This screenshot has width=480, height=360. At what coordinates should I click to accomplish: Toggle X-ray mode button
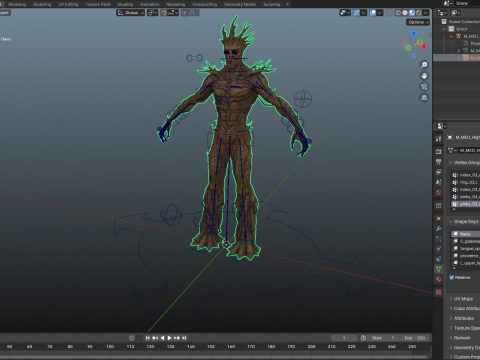point(389,13)
